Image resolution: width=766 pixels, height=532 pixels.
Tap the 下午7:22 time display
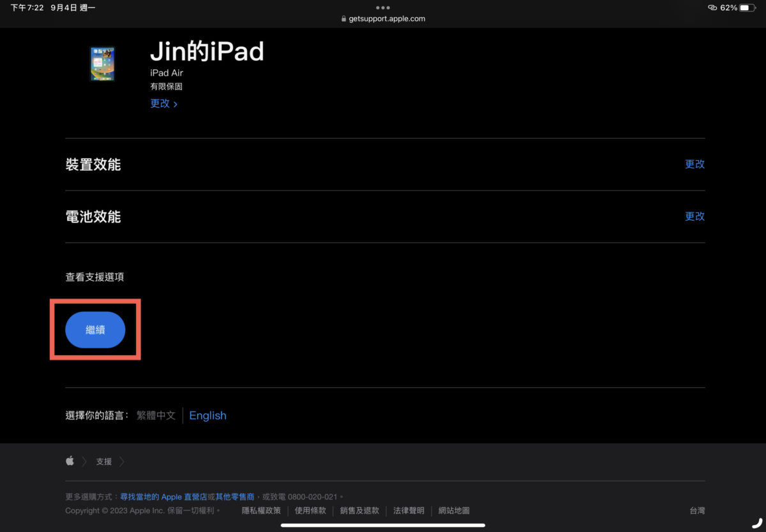coord(27,8)
